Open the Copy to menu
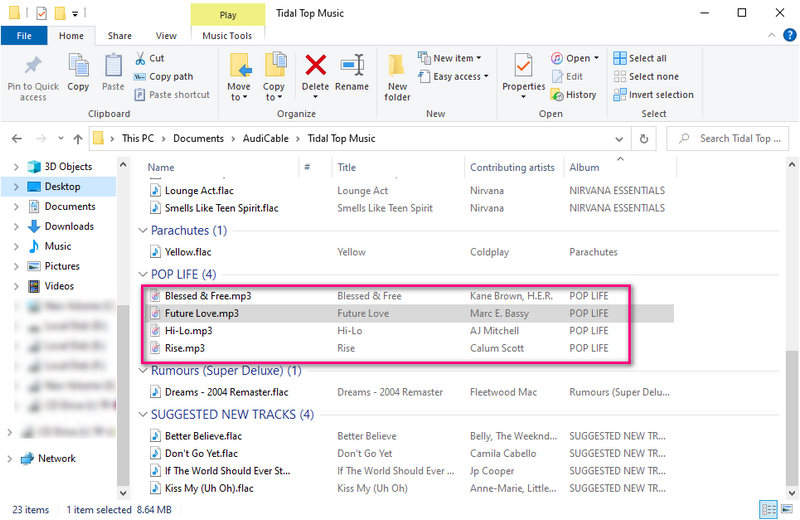Viewport: 800px width, 520px height. pyautogui.click(x=274, y=77)
